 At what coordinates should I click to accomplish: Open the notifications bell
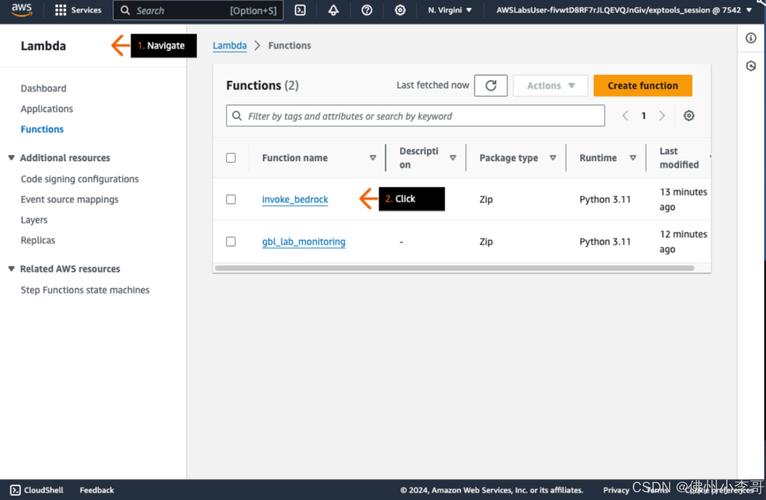(333, 10)
